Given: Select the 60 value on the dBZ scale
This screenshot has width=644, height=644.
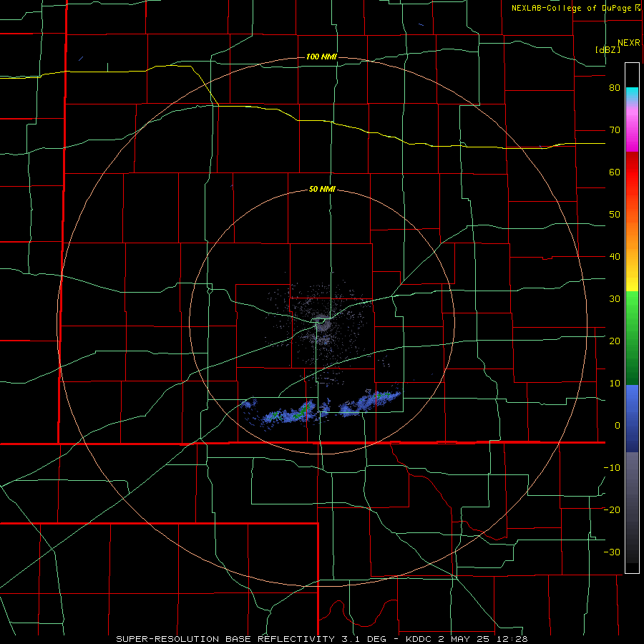Looking at the screenshot, I should pos(615,172).
